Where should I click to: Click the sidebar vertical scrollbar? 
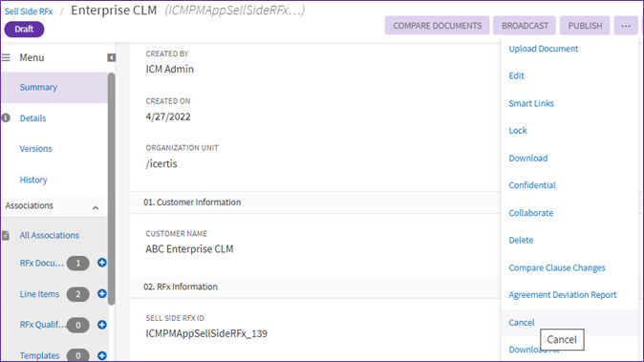click(x=111, y=189)
